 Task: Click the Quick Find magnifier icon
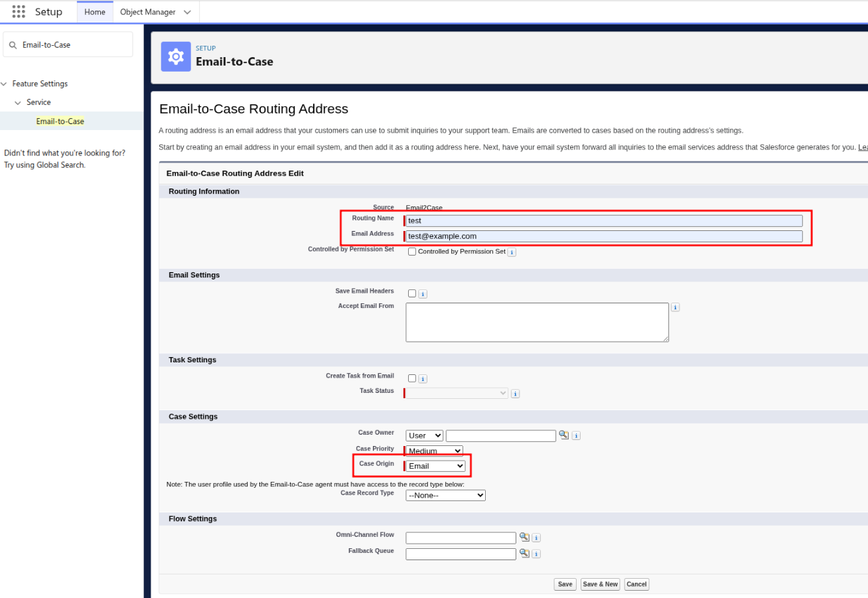13,45
